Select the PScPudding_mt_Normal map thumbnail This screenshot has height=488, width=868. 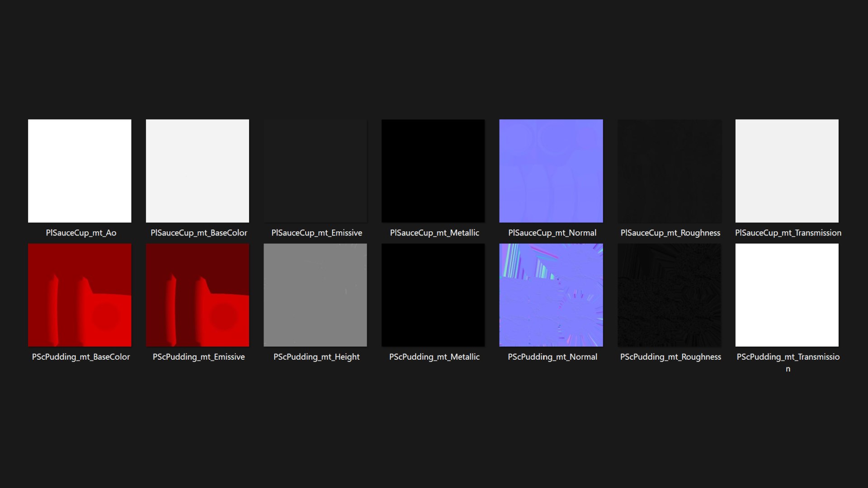(551, 295)
